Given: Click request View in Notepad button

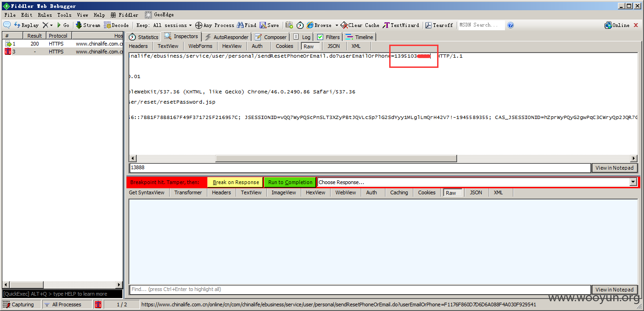Looking at the screenshot, I should [614, 168].
